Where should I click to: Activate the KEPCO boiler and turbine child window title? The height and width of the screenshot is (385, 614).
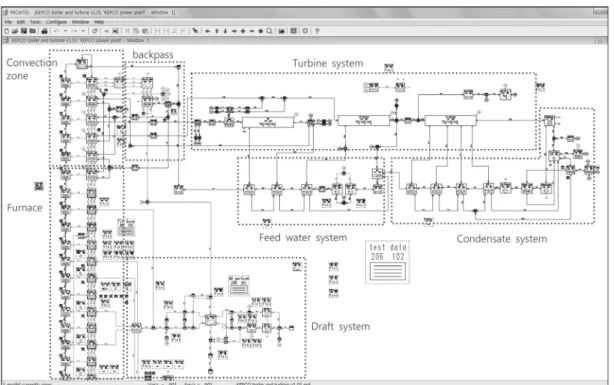coord(80,40)
